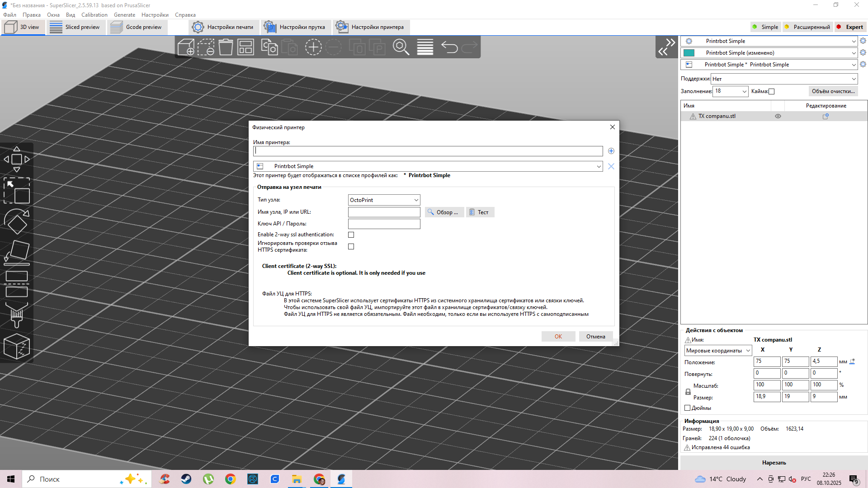This screenshot has height=488, width=868.
Task: Click the Arrange plater icon
Action: pos(245,47)
